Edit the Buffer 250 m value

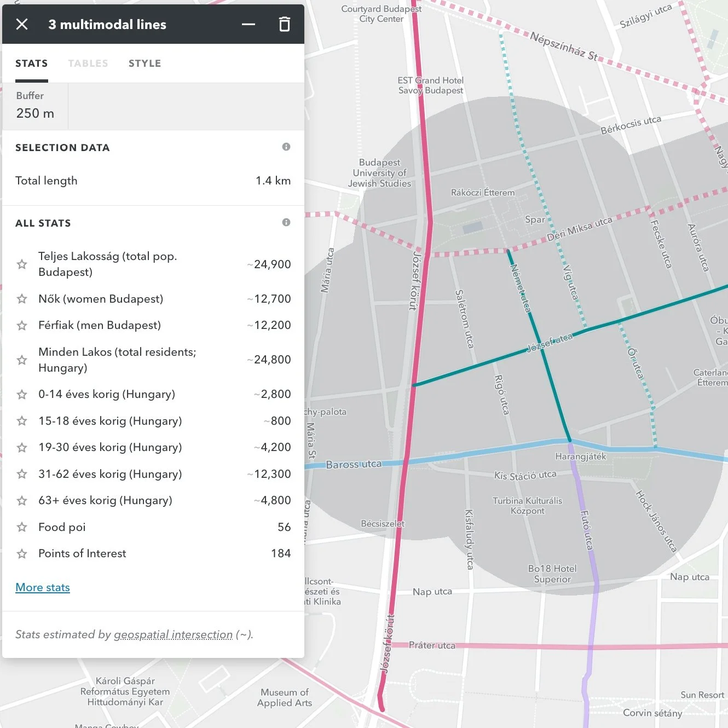pyautogui.click(x=35, y=113)
